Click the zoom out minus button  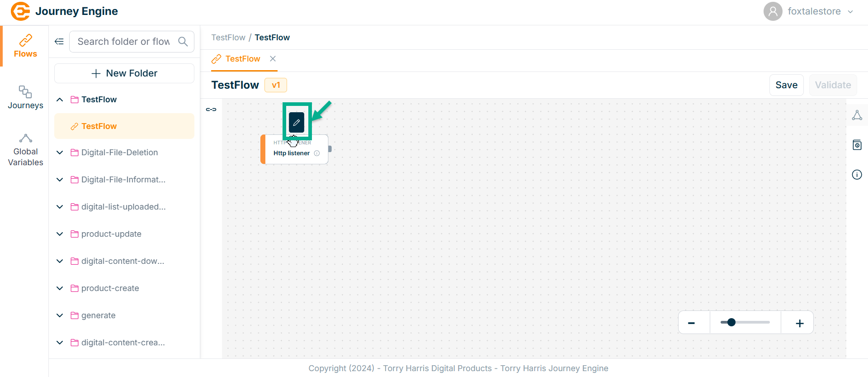tap(691, 323)
